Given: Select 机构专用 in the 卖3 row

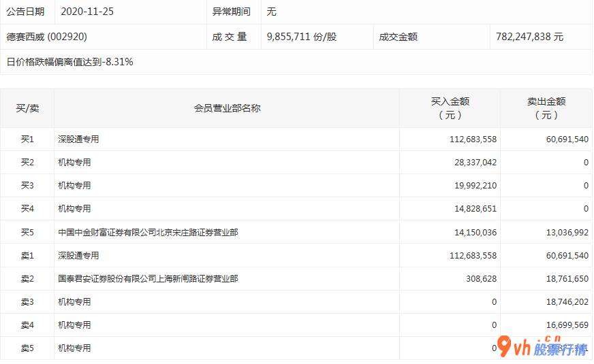Looking at the screenshot, I should (74, 302).
